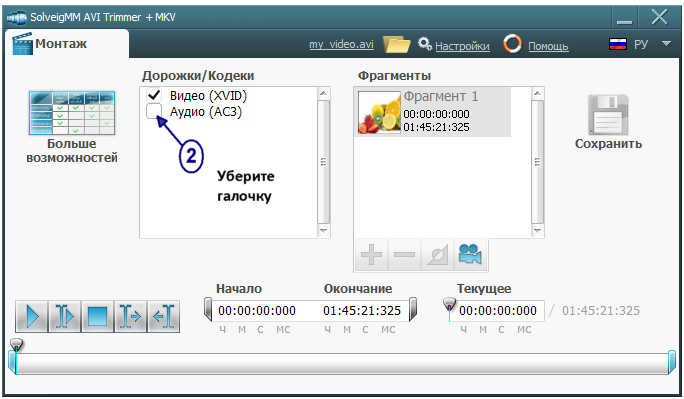Click the Больше возможностей label
The width and height of the screenshot is (684, 399).
(x=72, y=151)
